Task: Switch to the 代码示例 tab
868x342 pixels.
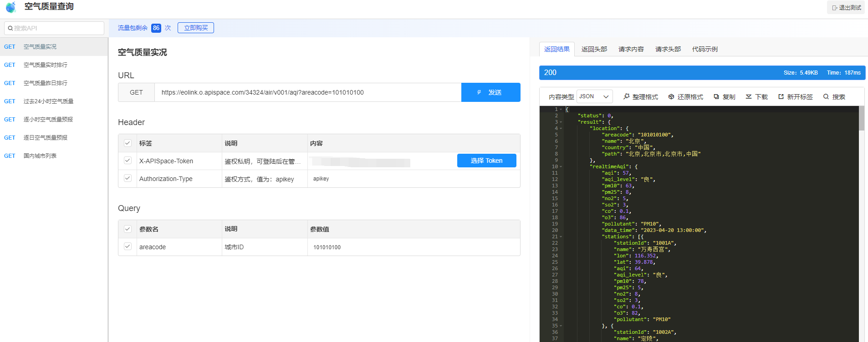Action: click(705, 49)
